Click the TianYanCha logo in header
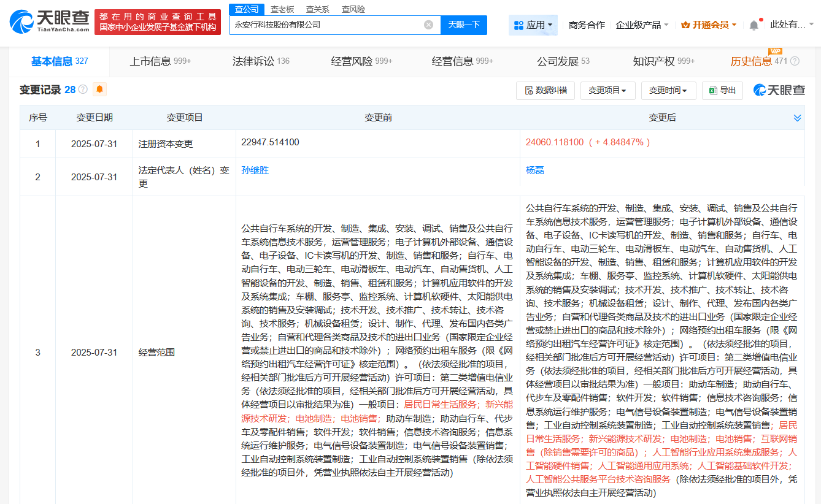 pyautogui.click(x=49, y=21)
